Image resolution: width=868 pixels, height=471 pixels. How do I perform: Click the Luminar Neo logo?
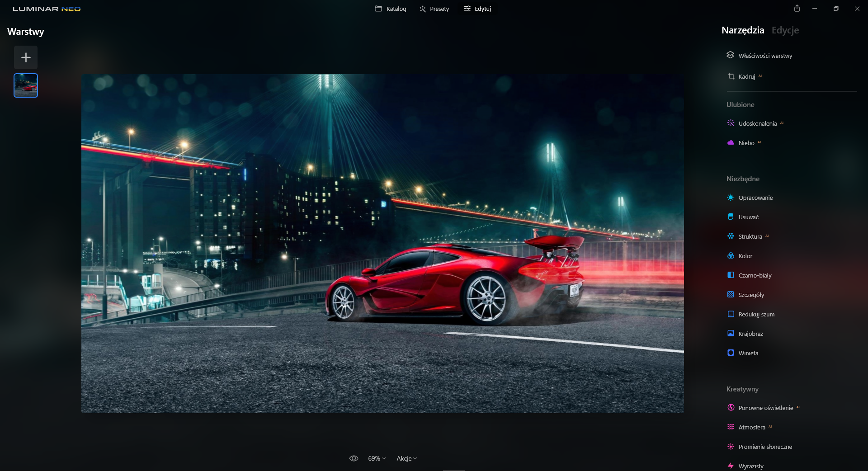(47, 9)
